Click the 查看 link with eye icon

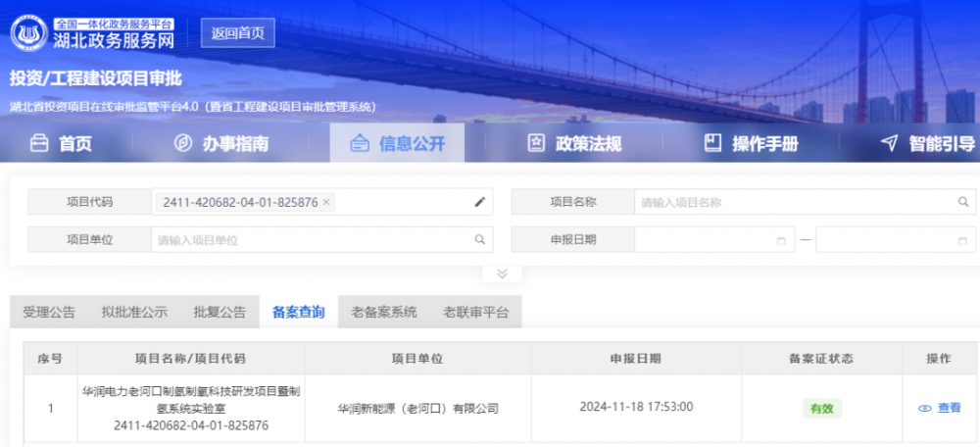click(x=940, y=408)
